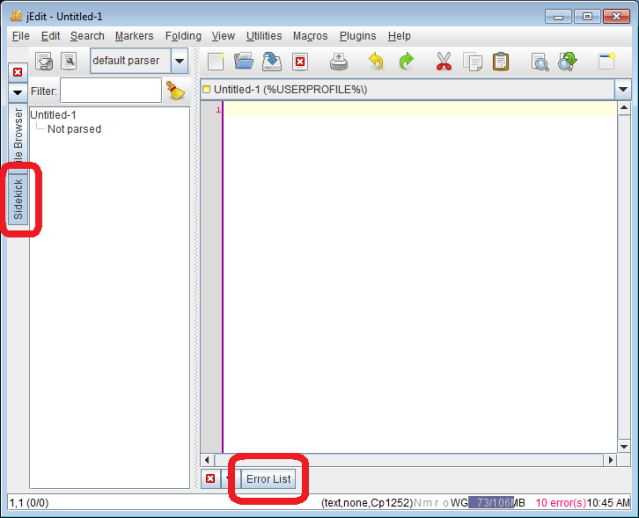This screenshot has height=518, width=639.
Task: Redo with the green arrow icon
Action: point(406,62)
